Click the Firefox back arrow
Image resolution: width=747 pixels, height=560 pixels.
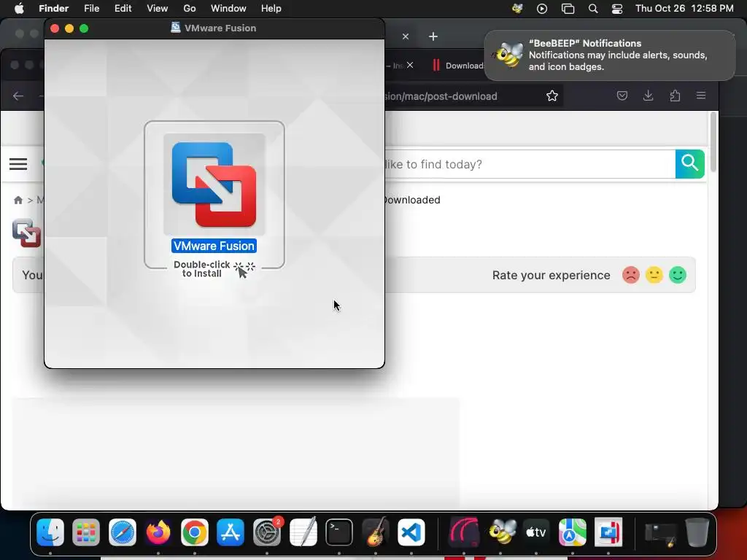[x=18, y=96]
